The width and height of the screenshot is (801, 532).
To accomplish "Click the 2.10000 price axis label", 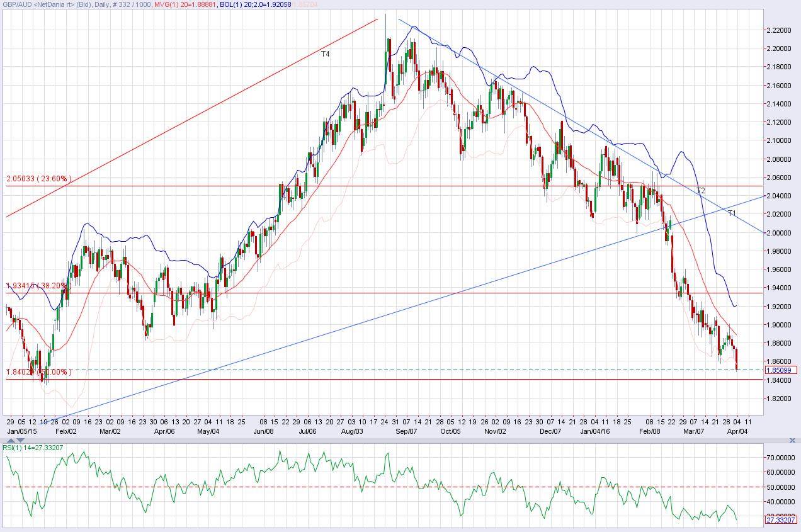I will pos(780,141).
